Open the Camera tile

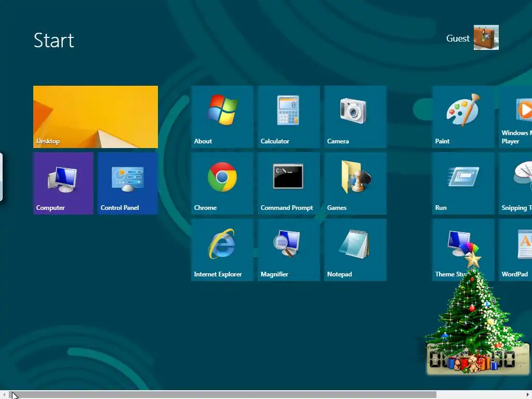point(355,117)
